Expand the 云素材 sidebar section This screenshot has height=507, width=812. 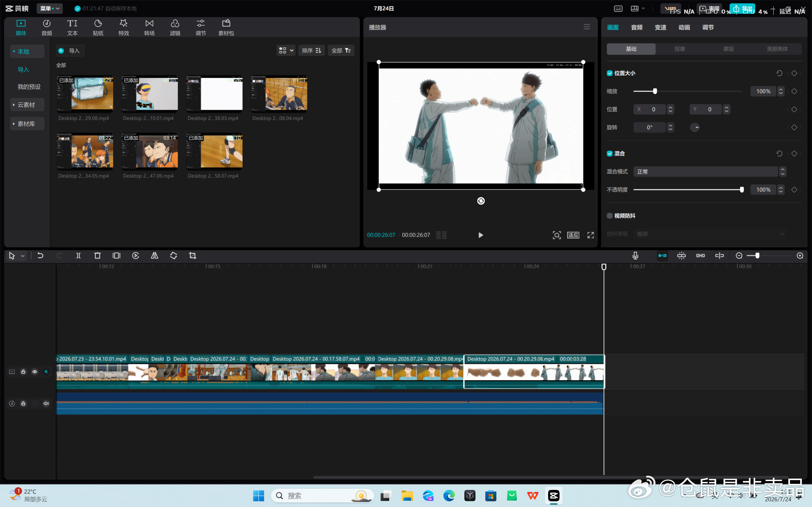click(27, 105)
